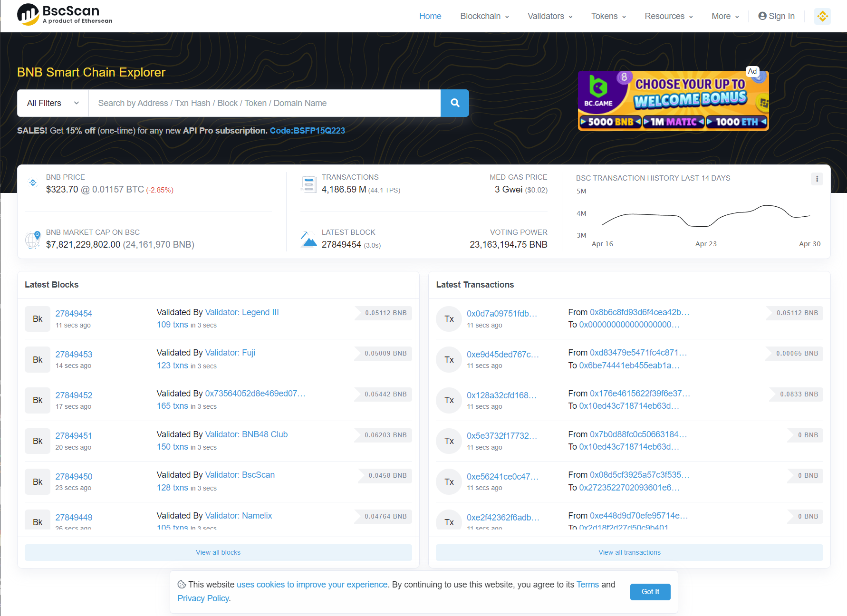This screenshot has width=847, height=616.
Task: Open From address 0x176e4615622f39f6e37
Action: (640, 394)
